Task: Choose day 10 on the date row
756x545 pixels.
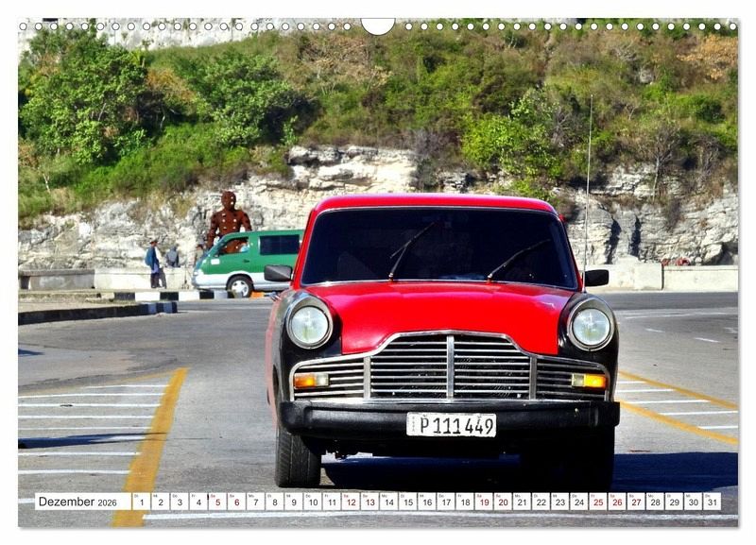Action: pos(312,502)
